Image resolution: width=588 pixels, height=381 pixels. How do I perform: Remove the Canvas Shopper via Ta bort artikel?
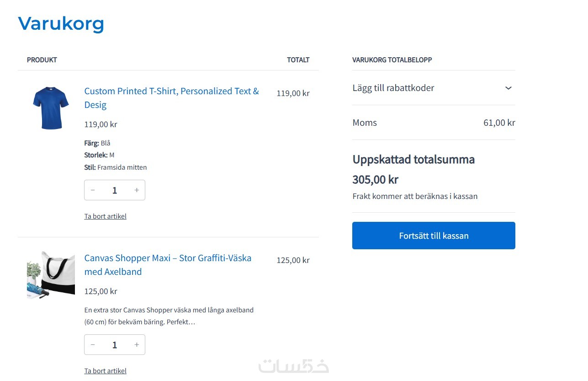pos(105,371)
